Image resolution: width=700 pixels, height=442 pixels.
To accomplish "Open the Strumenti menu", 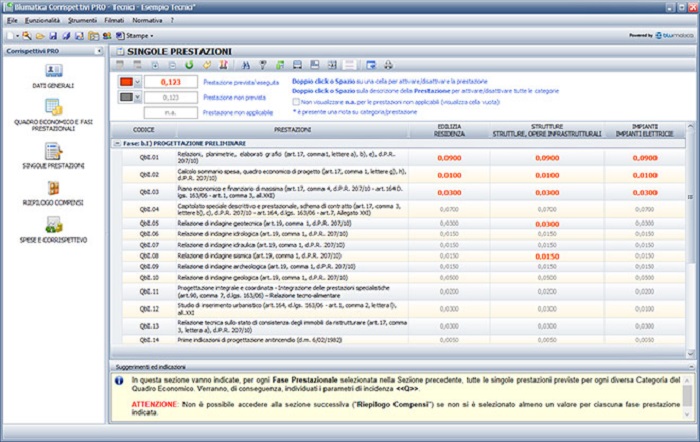I will coord(83,19).
